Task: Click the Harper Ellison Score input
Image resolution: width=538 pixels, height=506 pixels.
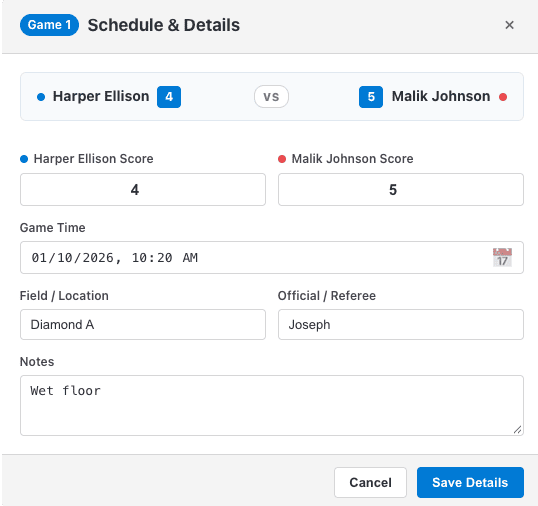Action: point(143,189)
